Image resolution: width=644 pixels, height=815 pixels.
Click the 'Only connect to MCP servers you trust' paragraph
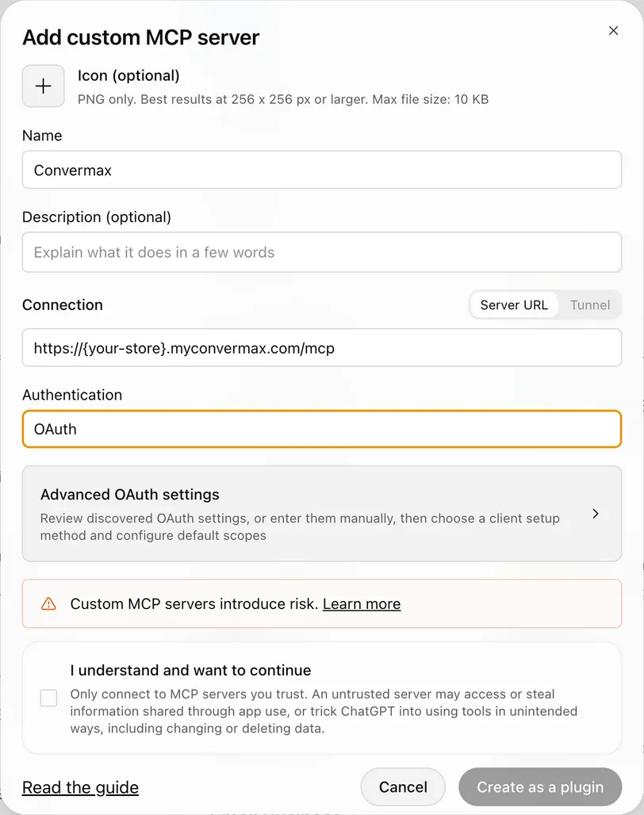click(x=324, y=711)
